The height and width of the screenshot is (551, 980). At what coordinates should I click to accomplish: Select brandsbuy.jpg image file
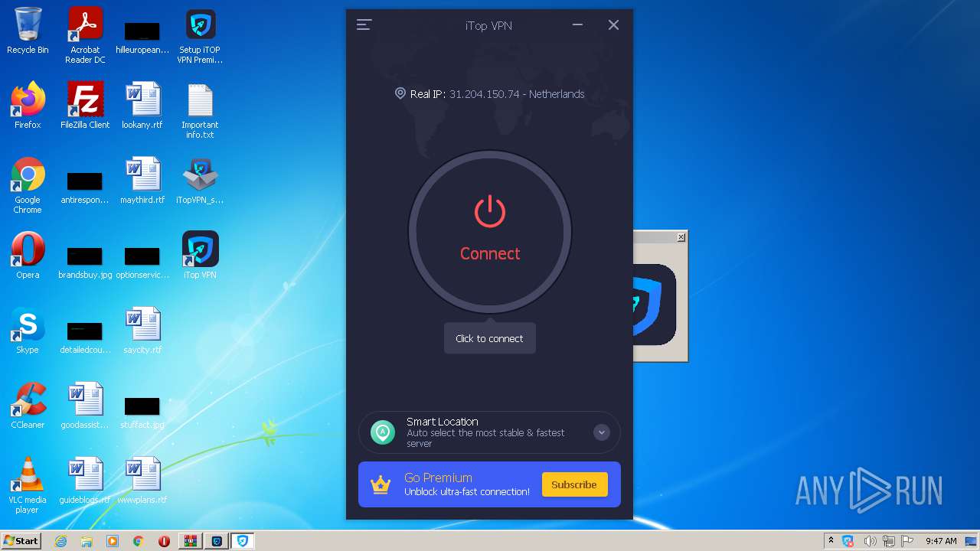85,261
